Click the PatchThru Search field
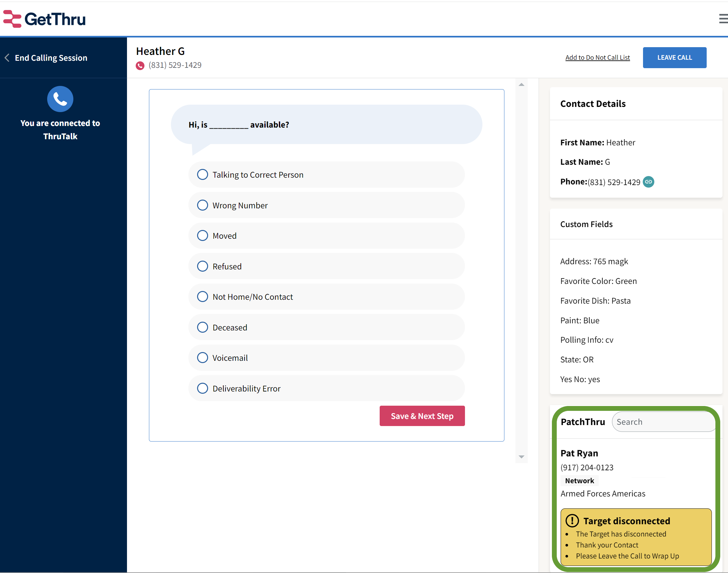Screen dimensions: 728x573 coord(663,422)
